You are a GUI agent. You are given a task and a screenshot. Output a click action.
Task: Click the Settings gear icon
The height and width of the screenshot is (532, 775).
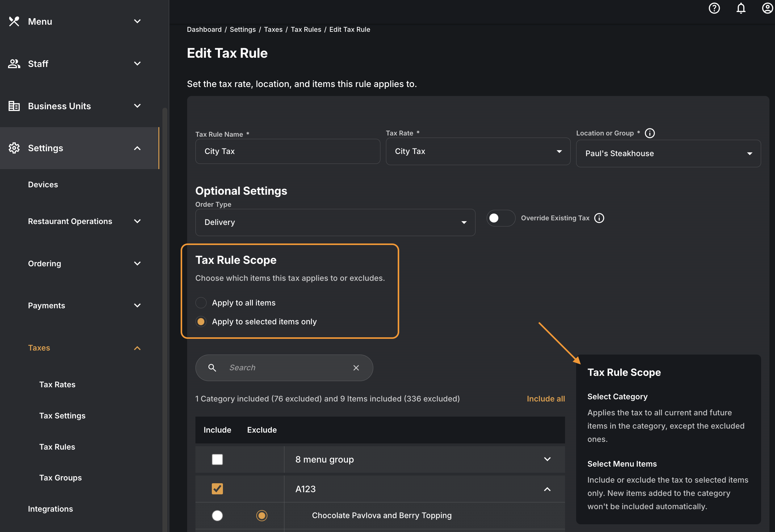(14, 148)
